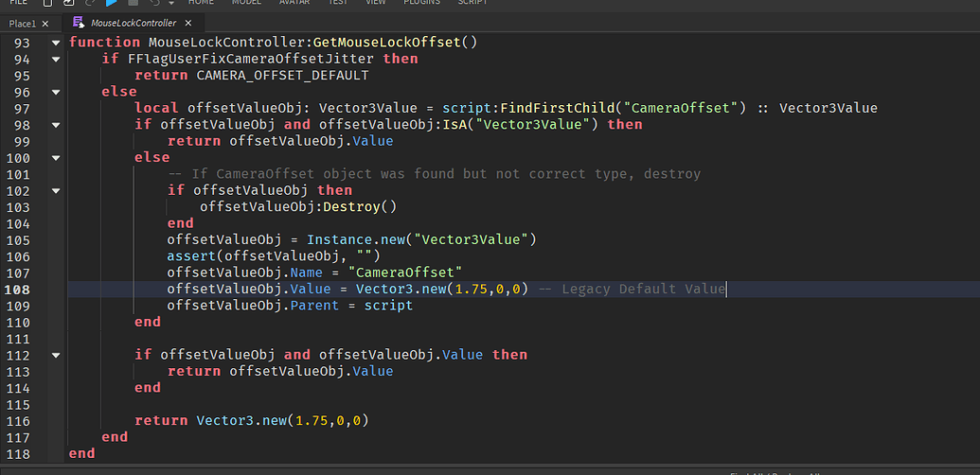Image resolution: width=980 pixels, height=475 pixels.
Task: Click line number 93 in the gutter
Action: coord(21,43)
